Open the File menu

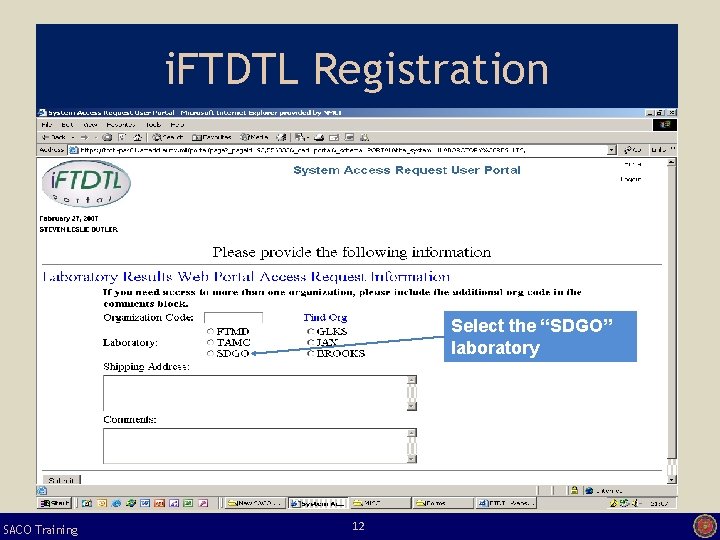pos(46,124)
